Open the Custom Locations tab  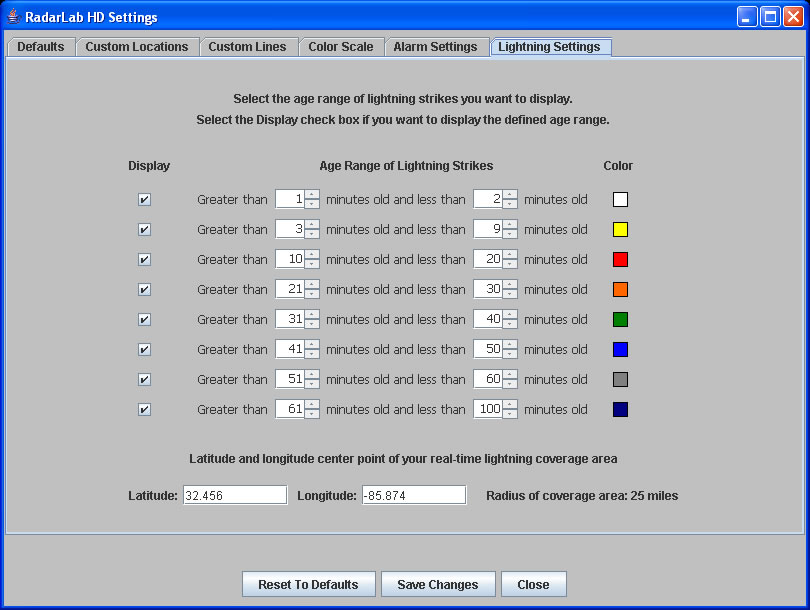137,47
